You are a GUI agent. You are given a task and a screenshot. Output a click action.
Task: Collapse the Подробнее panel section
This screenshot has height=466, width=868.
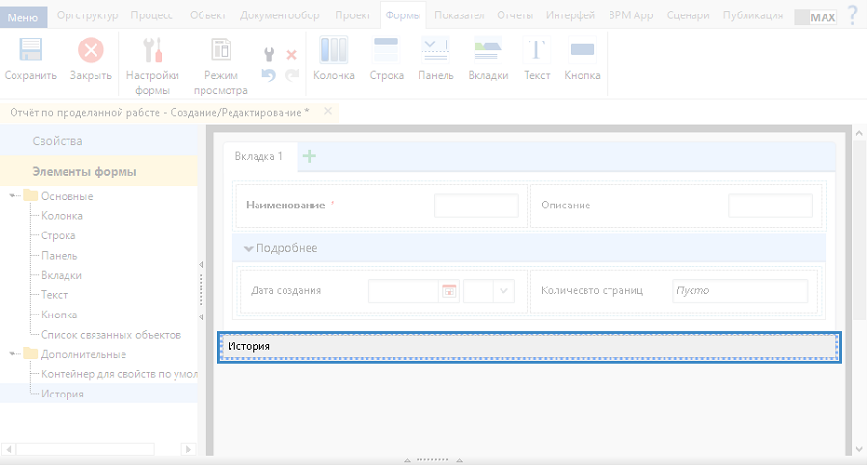[249, 249]
